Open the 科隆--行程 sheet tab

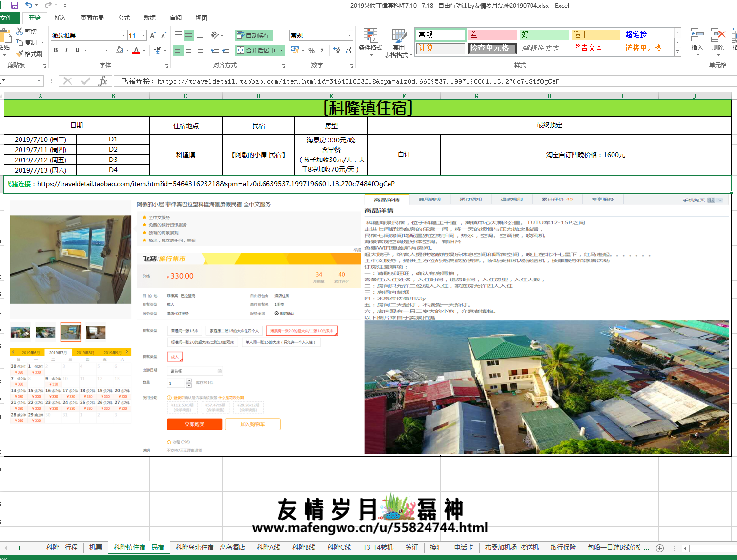(62, 548)
